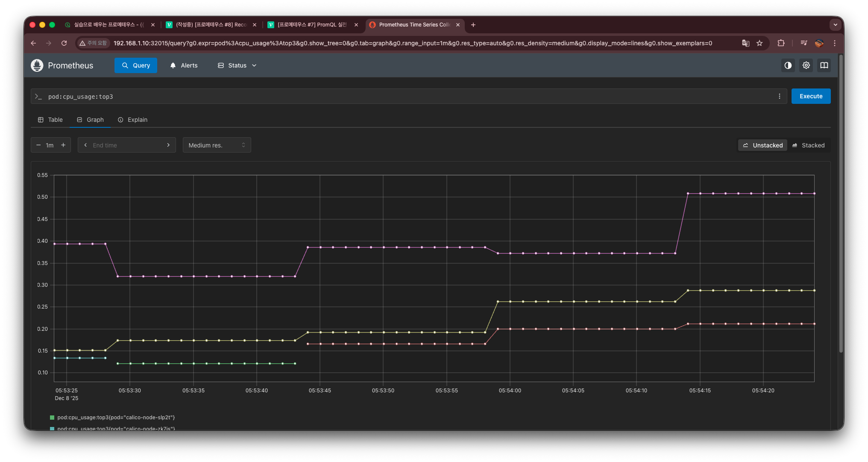Click the browser bookmark star icon
The image size is (868, 462).
coord(759,43)
